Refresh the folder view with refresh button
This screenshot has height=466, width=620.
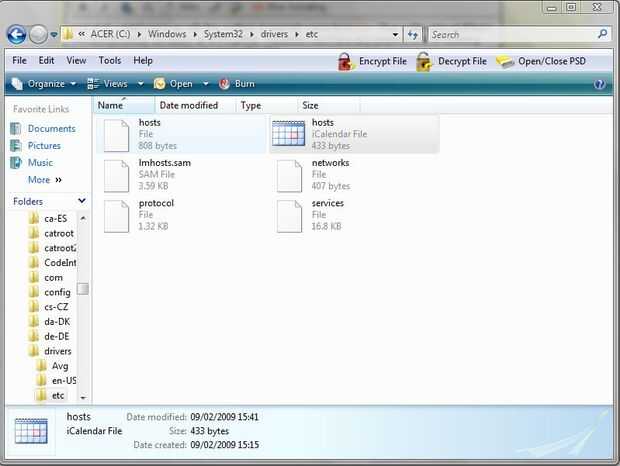413,35
